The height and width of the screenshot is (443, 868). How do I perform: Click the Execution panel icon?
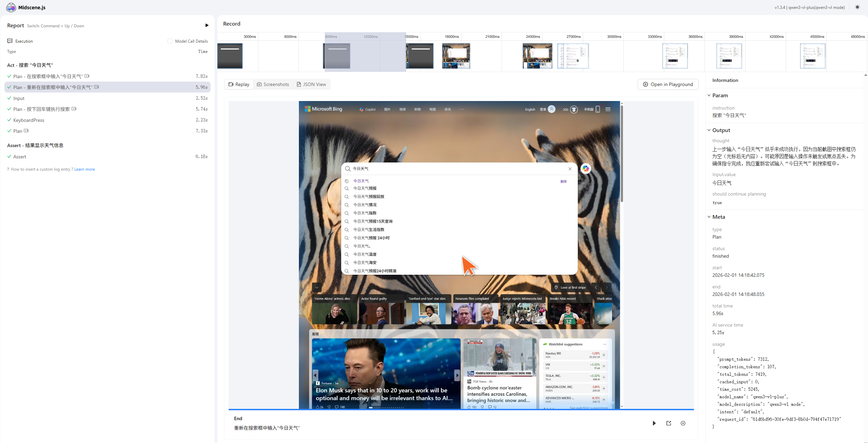(10, 41)
